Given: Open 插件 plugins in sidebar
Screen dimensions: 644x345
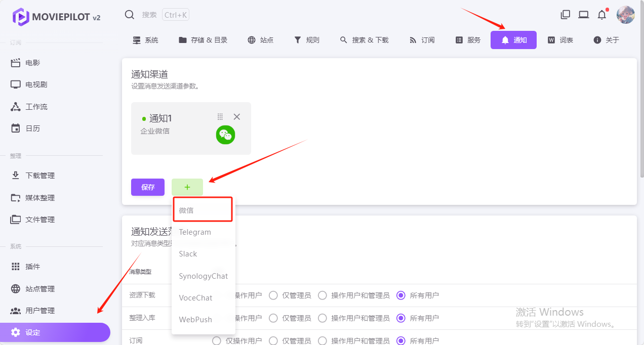Looking at the screenshot, I should coord(32,267).
